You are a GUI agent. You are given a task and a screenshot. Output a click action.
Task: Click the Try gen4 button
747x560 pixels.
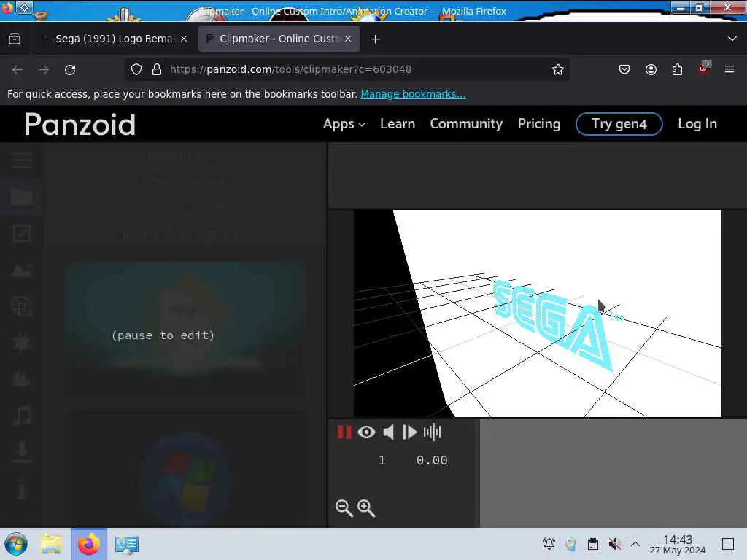tap(619, 124)
